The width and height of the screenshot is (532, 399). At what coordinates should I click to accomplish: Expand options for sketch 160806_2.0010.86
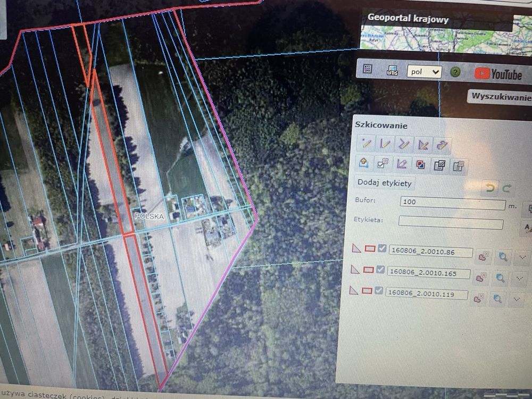click(x=522, y=257)
